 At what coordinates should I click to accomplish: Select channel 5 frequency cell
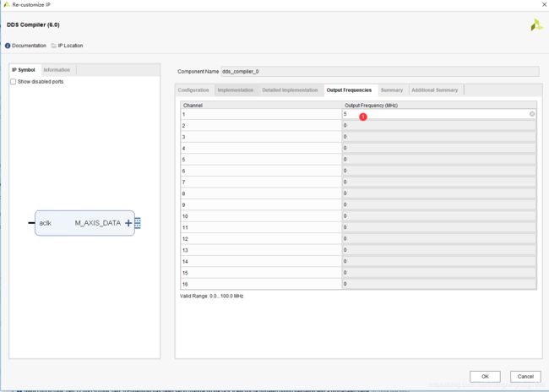pyautogui.click(x=438, y=160)
